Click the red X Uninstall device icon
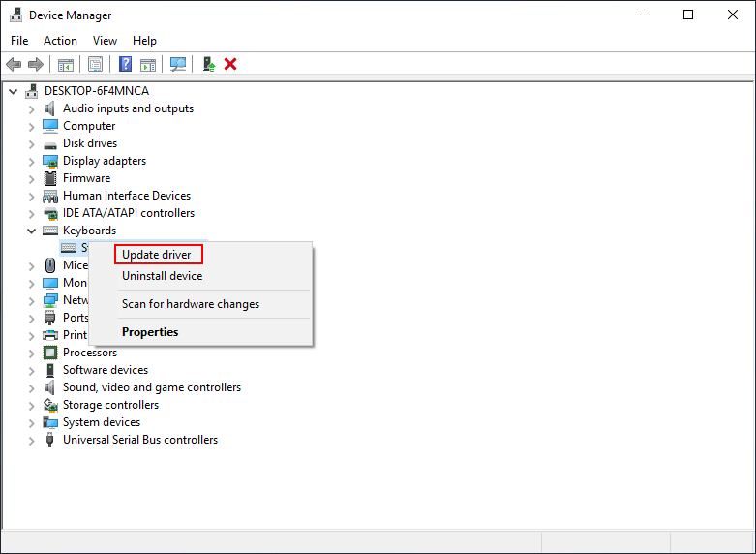 [230, 64]
